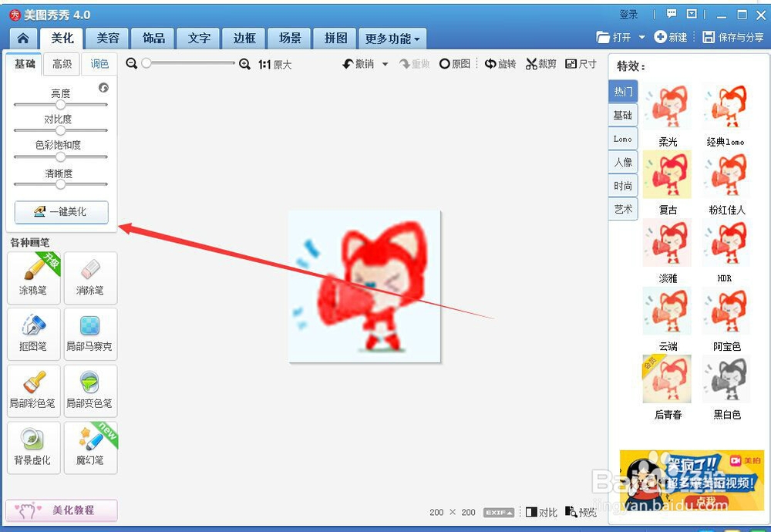Open the 尺寸 resize tool

pyautogui.click(x=581, y=64)
